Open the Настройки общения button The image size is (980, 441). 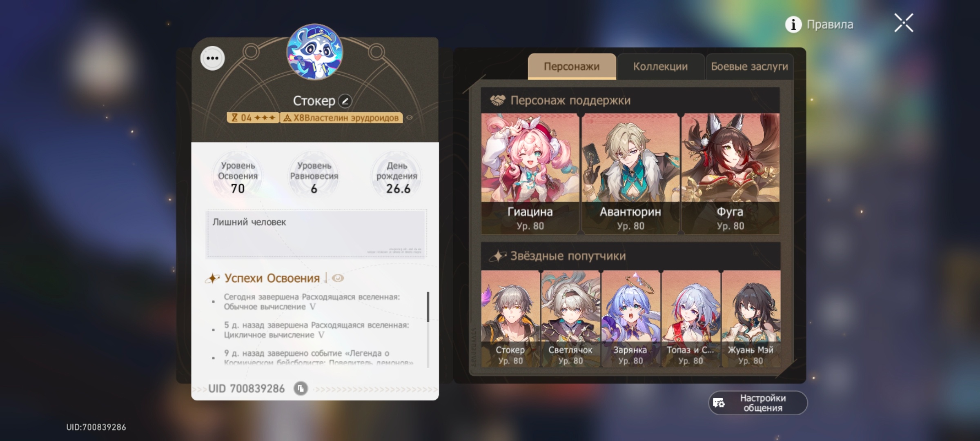(758, 403)
